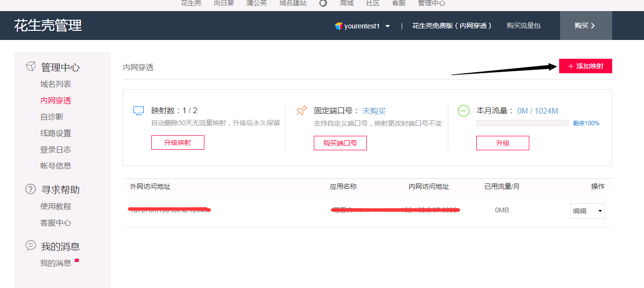Click the 添加映射 button
This screenshot has width=644, height=288.
point(585,66)
